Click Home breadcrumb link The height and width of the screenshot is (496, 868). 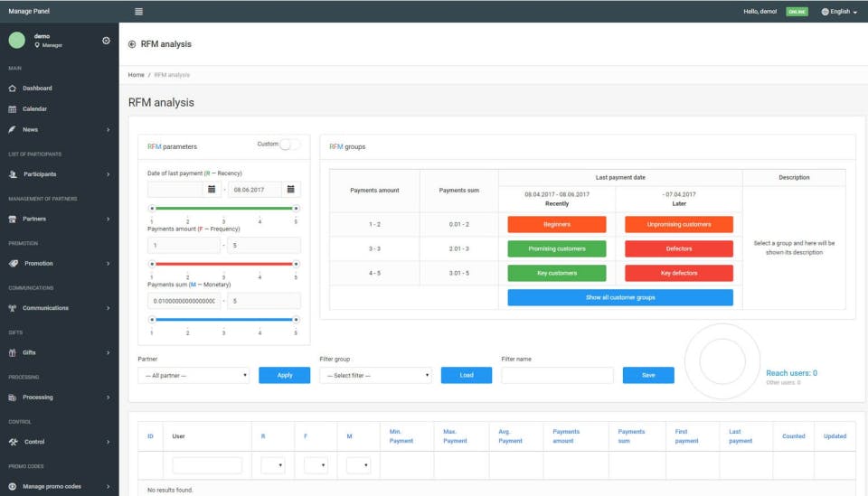point(137,75)
